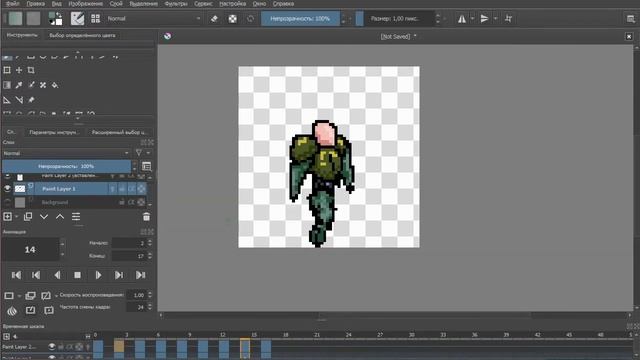Select the Colorize Mask tool
This screenshot has width=640, height=360.
click(x=31, y=85)
